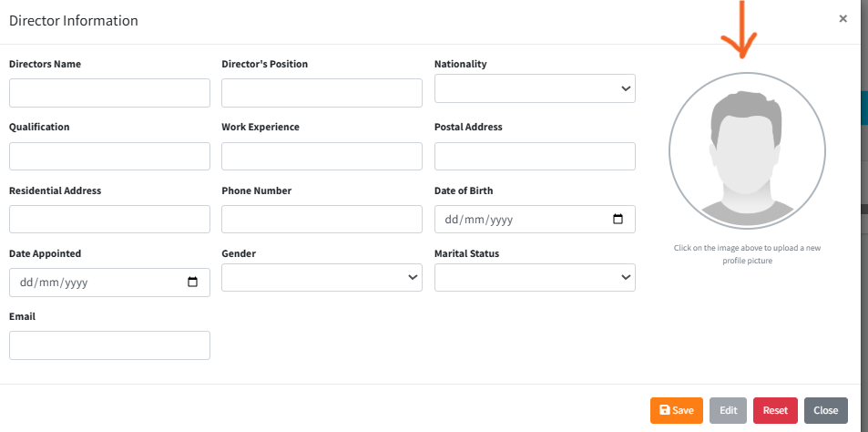868x432 pixels.
Task: Select the Qualification input box
Action: pyautogui.click(x=109, y=156)
